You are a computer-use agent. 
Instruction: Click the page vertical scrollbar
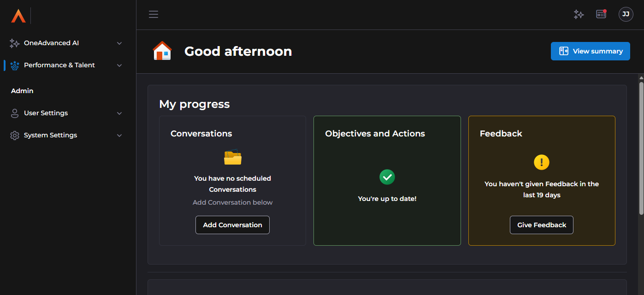[x=641, y=147]
